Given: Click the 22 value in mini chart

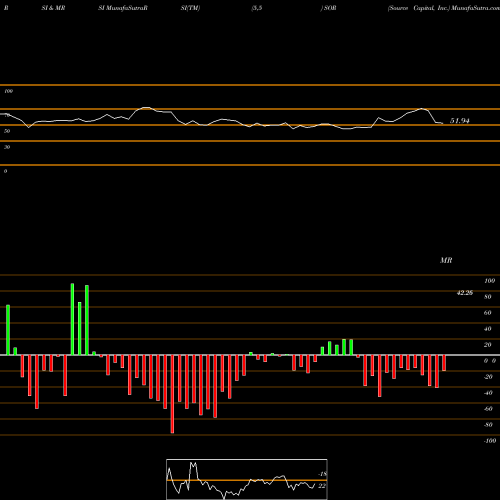Looking at the screenshot, I should [x=322, y=486].
